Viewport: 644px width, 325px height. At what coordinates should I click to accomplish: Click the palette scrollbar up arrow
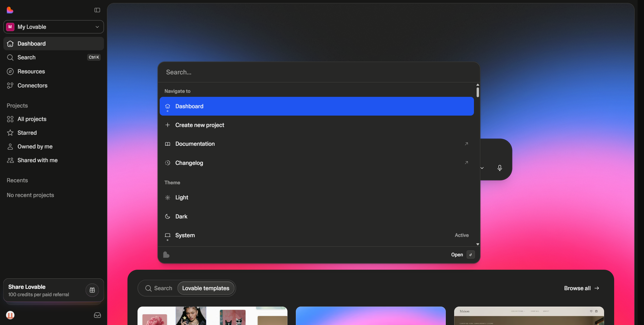point(478,85)
